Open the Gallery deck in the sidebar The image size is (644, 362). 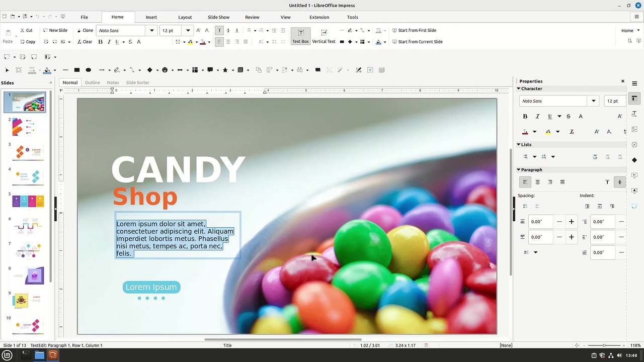[x=634, y=129]
